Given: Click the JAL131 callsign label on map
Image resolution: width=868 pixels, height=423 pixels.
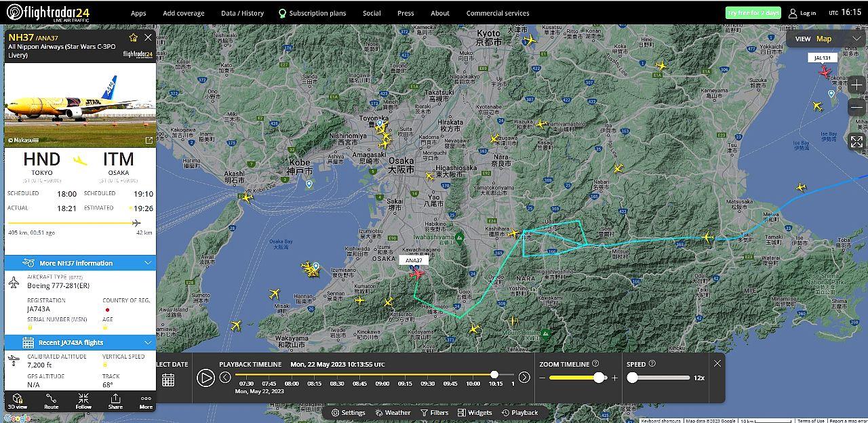Looking at the screenshot, I should 823,58.
